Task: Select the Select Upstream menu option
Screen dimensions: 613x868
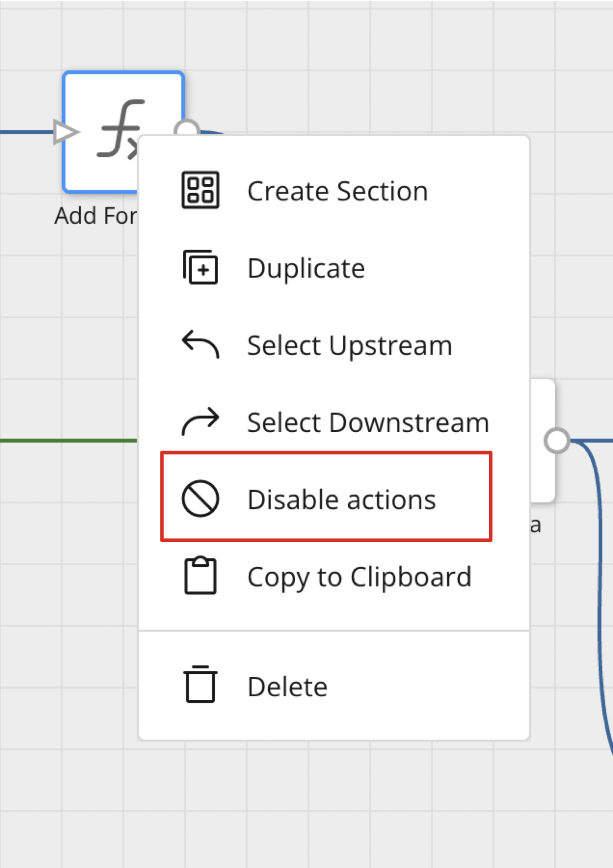Action: point(350,345)
